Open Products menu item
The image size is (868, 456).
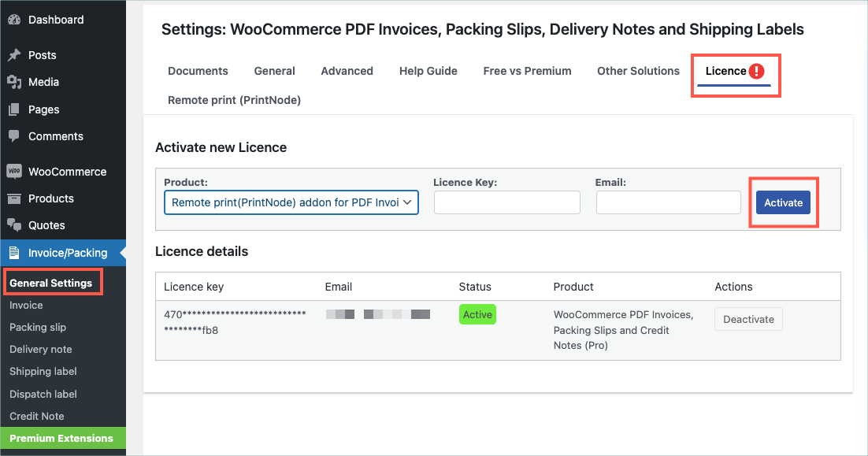pos(51,198)
